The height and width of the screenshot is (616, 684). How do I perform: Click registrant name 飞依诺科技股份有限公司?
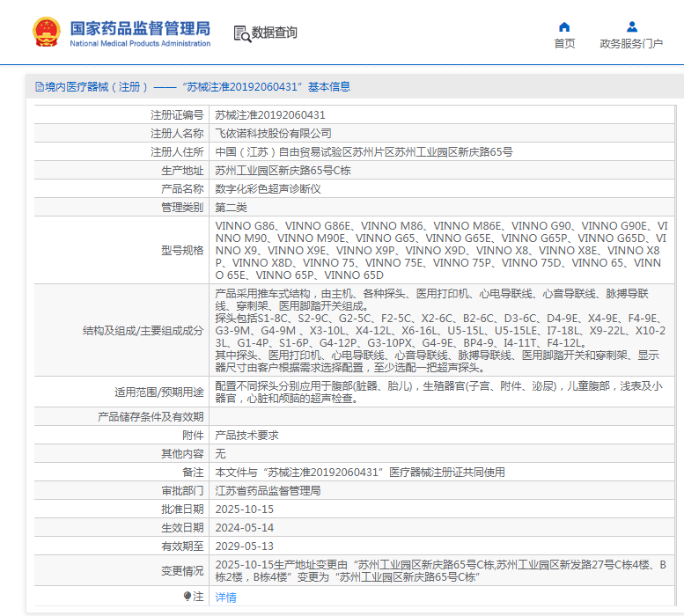coord(274,133)
